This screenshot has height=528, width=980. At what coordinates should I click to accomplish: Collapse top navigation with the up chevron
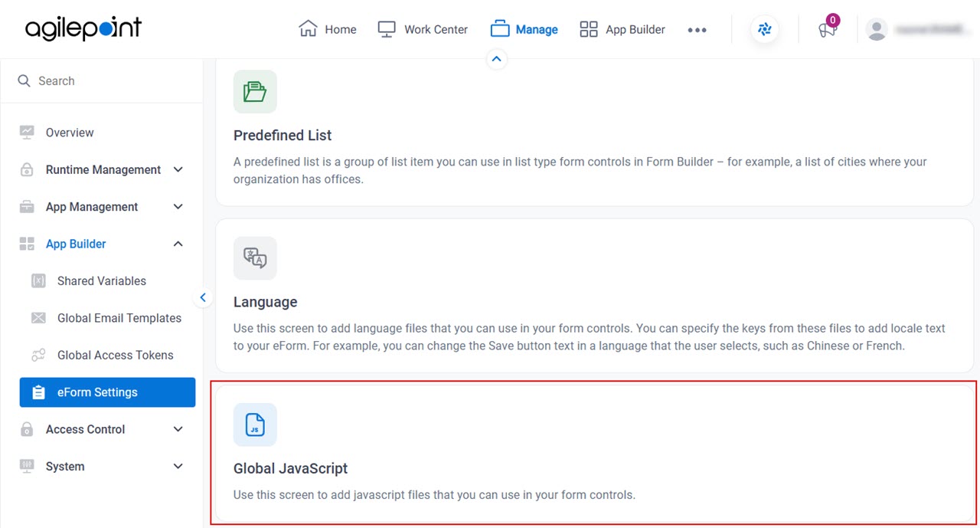point(497,59)
